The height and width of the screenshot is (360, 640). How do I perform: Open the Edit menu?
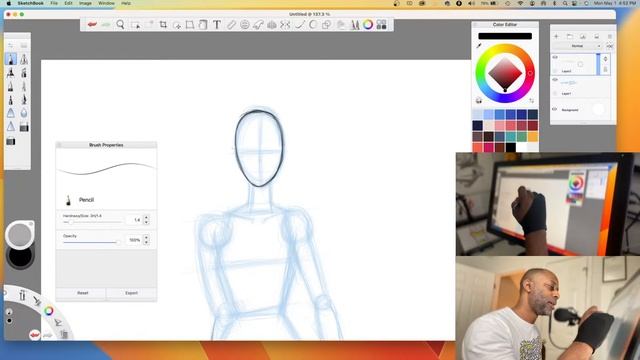68,3
